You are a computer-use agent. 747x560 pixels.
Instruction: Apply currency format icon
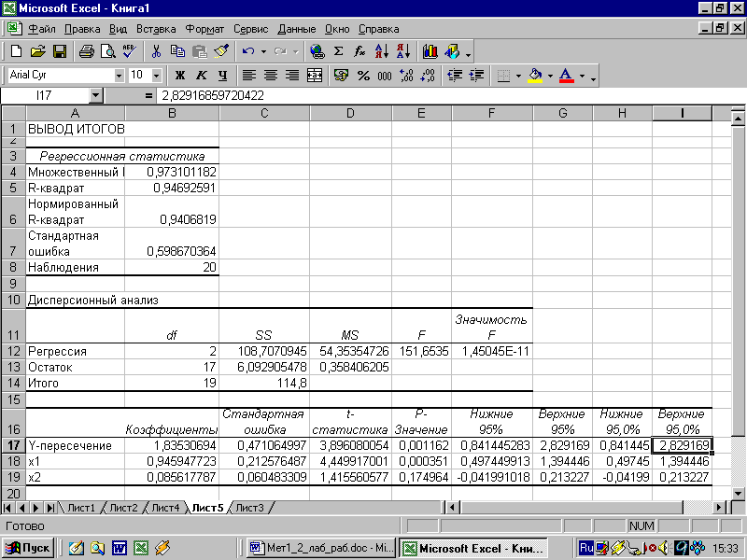coord(341,76)
